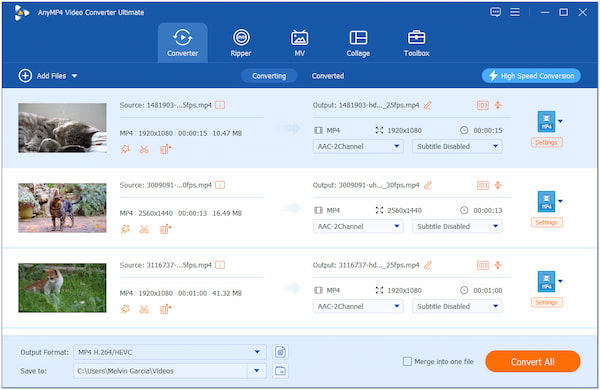Select the cat on grass video thumbnail
Viewport: 600px width, 390px height.
coord(62,288)
